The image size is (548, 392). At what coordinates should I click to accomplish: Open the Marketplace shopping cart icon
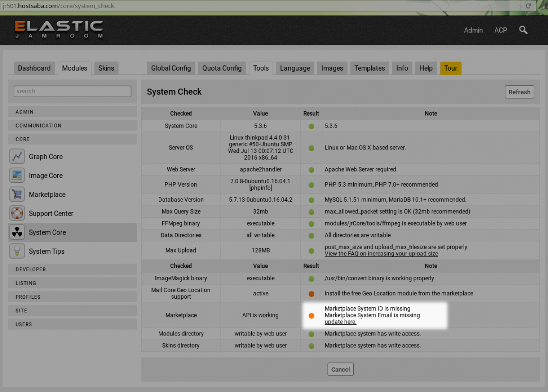click(x=17, y=194)
